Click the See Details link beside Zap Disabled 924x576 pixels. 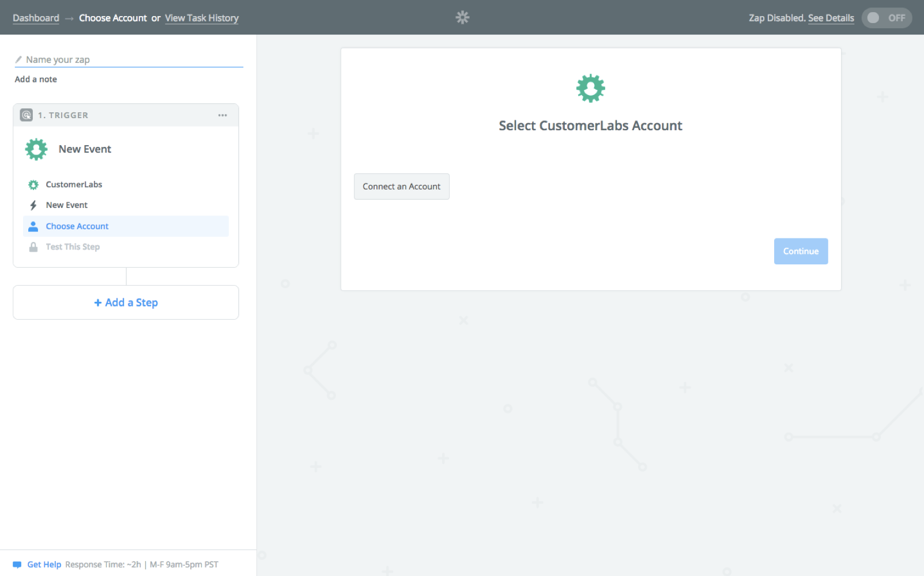tap(831, 18)
